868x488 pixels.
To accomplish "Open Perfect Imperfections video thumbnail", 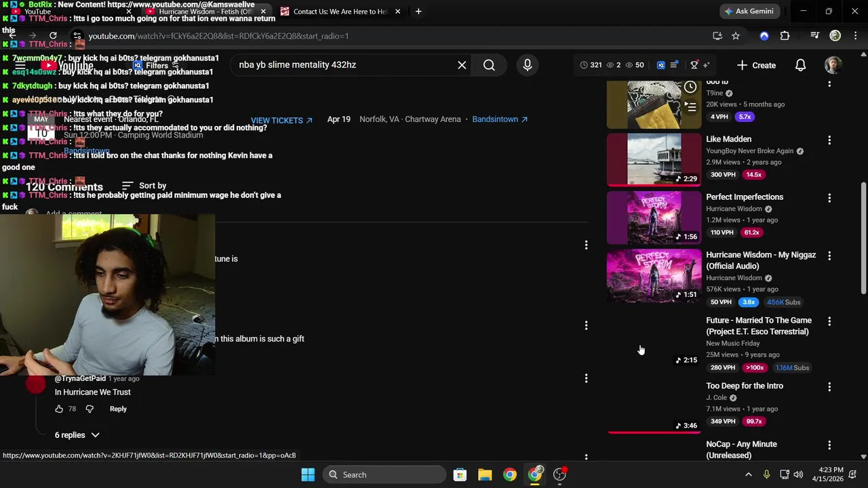I will pyautogui.click(x=654, y=217).
